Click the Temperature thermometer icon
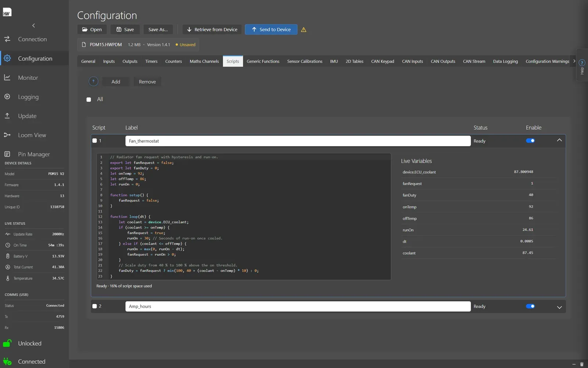 pos(8,278)
